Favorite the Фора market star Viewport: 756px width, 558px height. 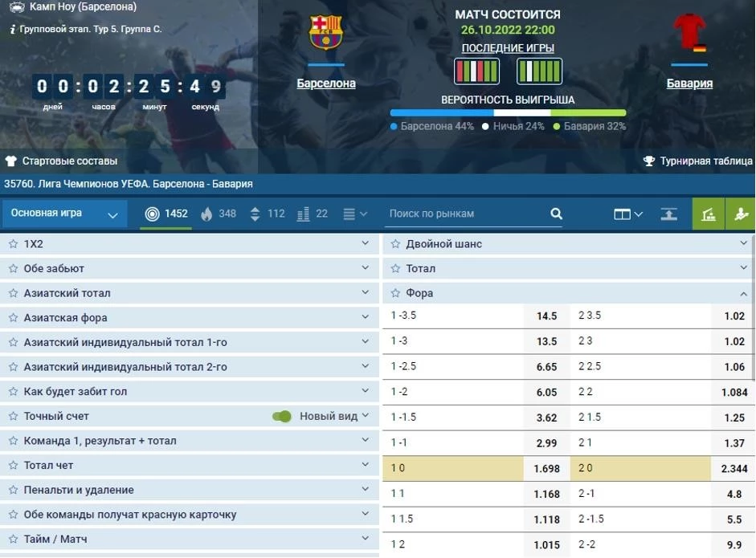pos(395,293)
